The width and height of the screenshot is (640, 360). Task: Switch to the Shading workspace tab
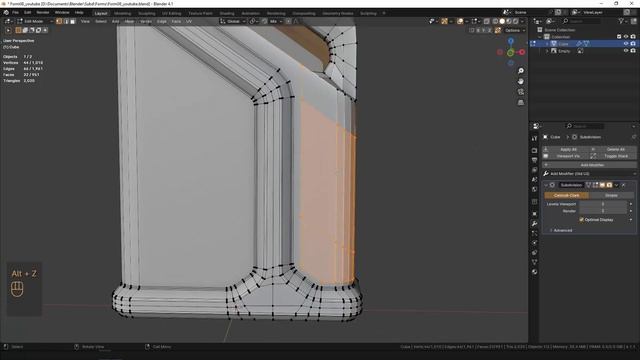[227, 13]
